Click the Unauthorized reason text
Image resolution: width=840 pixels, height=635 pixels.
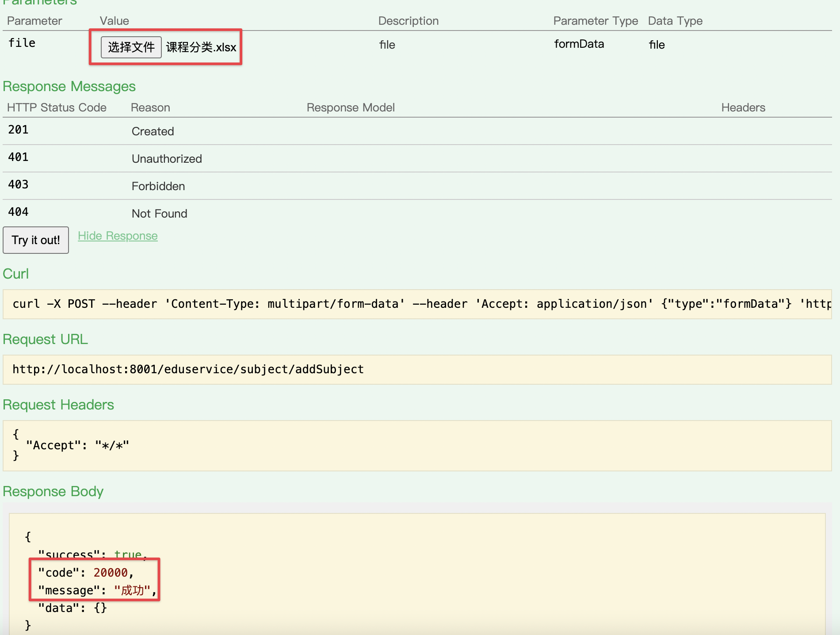[x=167, y=159]
